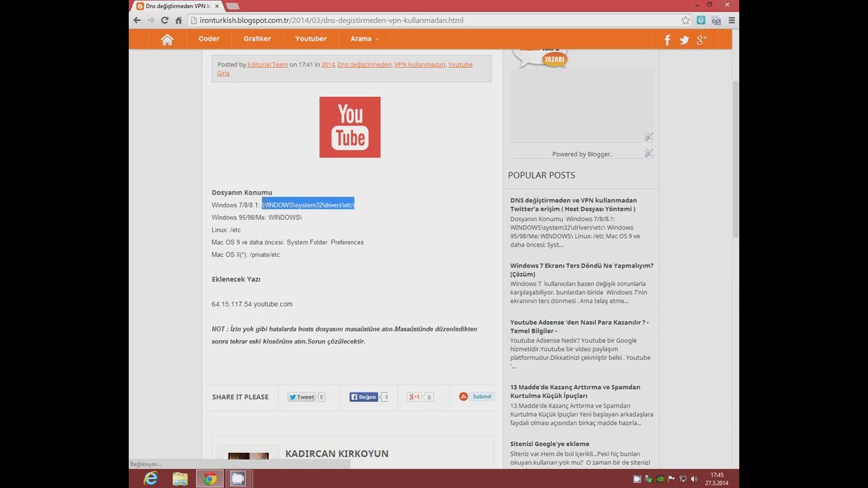
Task: Click the wrench icon next to Powered by Blogger
Action: pyautogui.click(x=649, y=153)
